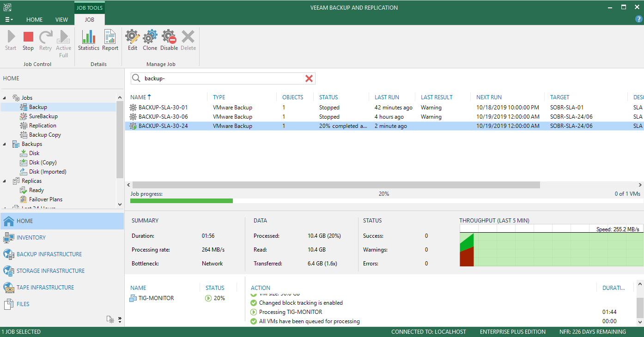Click the horizontal scrollbar under job list
The image size is (644, 337).
coord(335,185)
